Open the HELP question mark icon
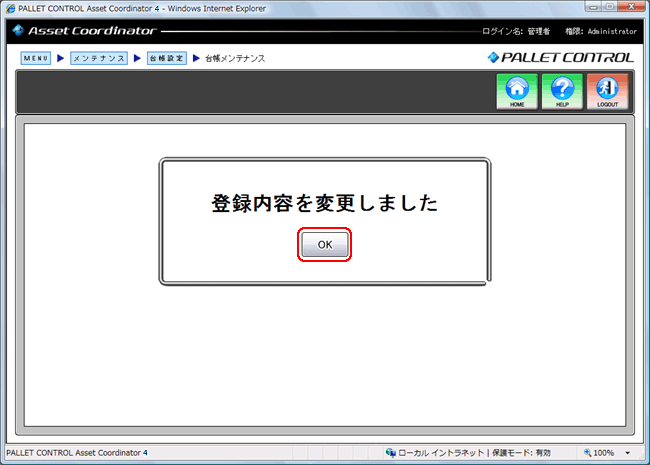Screen dimensions: 650x465 click(562, 91)
